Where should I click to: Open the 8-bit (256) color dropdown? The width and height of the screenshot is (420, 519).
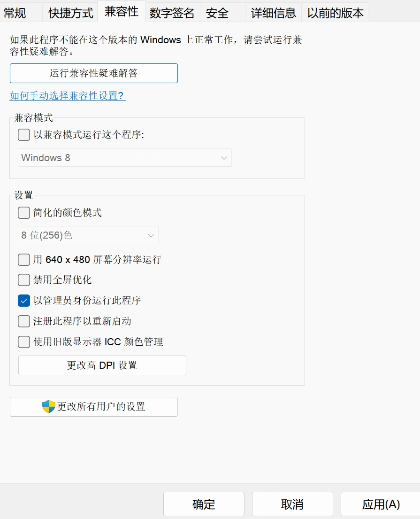tap(88, 235)
